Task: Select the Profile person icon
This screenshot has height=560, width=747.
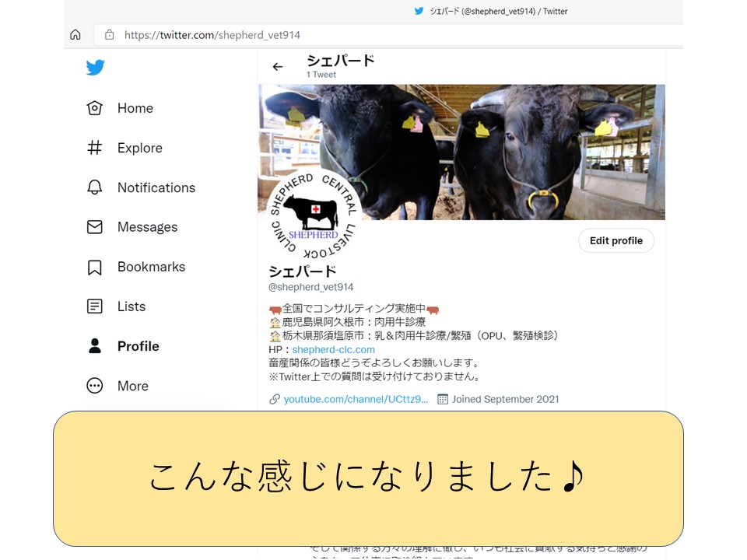Action: coord(94,345)
